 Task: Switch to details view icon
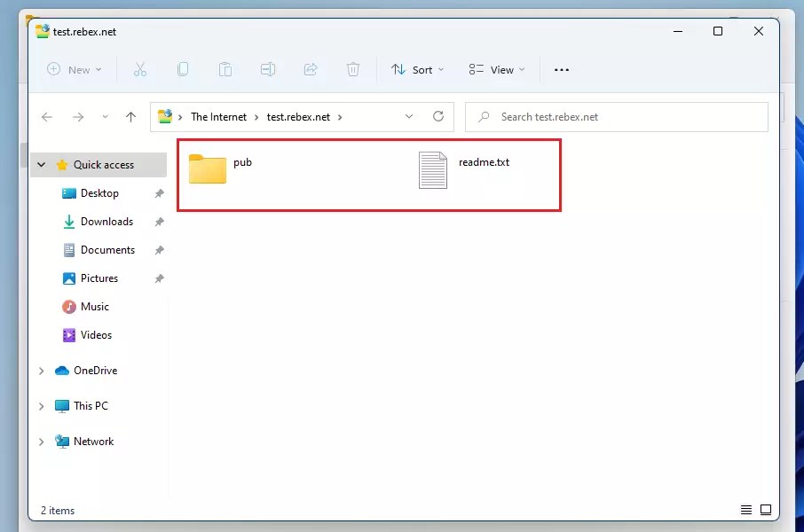pyautogui.click(x=746, y=510)
